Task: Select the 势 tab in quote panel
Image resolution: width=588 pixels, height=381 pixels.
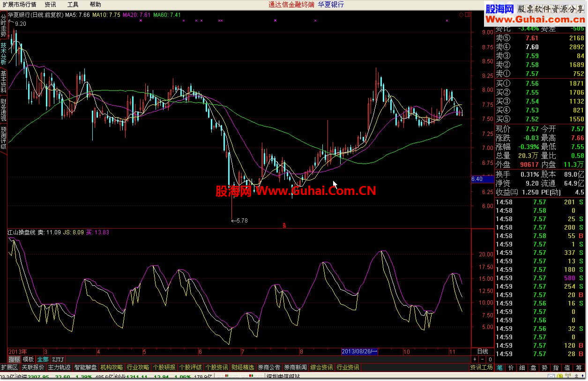Action: pos(545,368)
